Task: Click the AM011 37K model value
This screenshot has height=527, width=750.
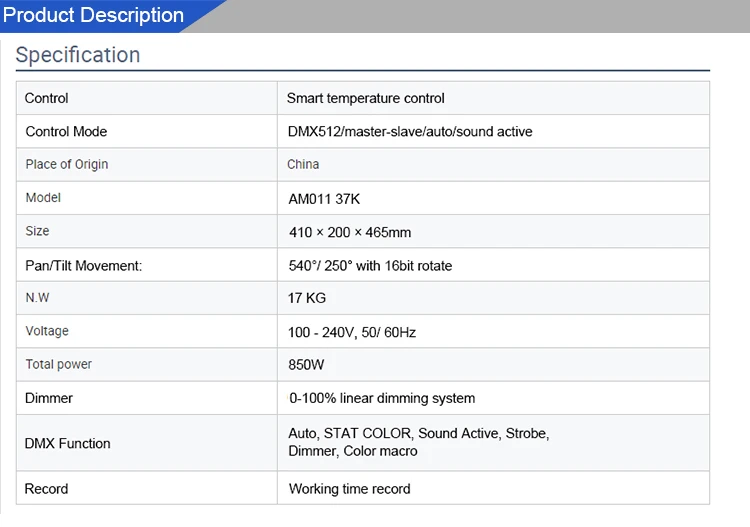Action: [x=324, y=198]
